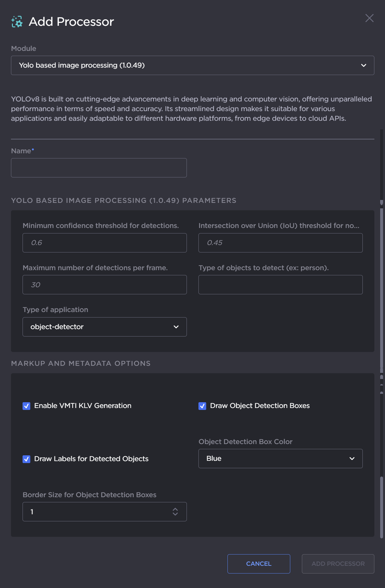Toggle Draw Labels for Detected Objects
The height and width of the screenshot is (588, 385).
point(26,459)
